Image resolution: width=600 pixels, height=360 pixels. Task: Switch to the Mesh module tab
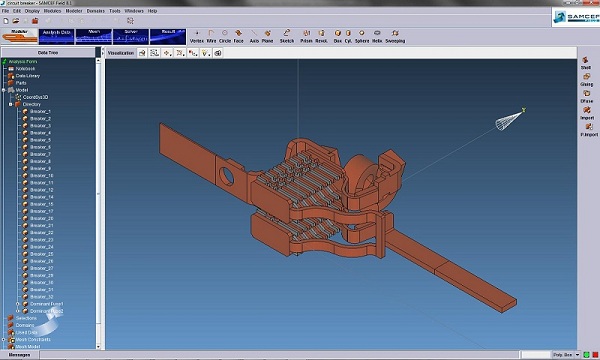pyautogui.click(x=94, y=36)
